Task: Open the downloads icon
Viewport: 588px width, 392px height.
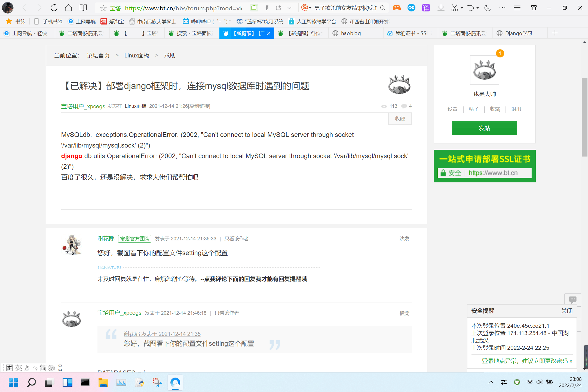Action: (441, 8)
